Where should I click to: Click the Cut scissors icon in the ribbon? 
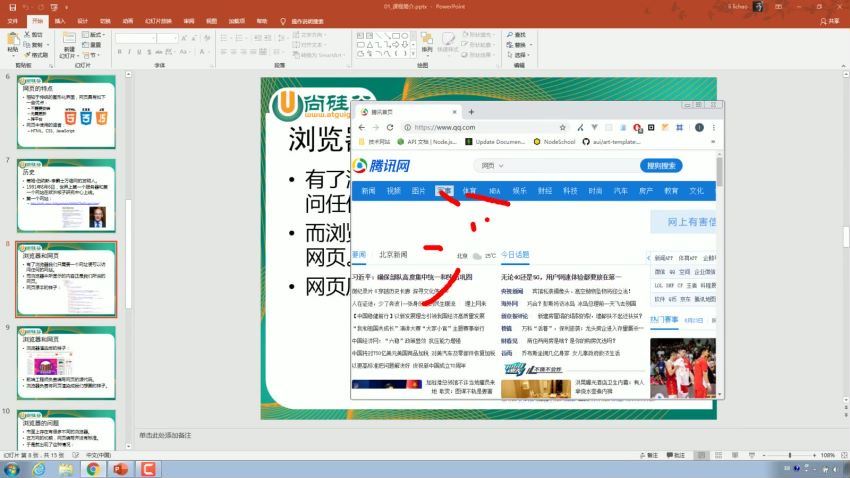point(27,34)
